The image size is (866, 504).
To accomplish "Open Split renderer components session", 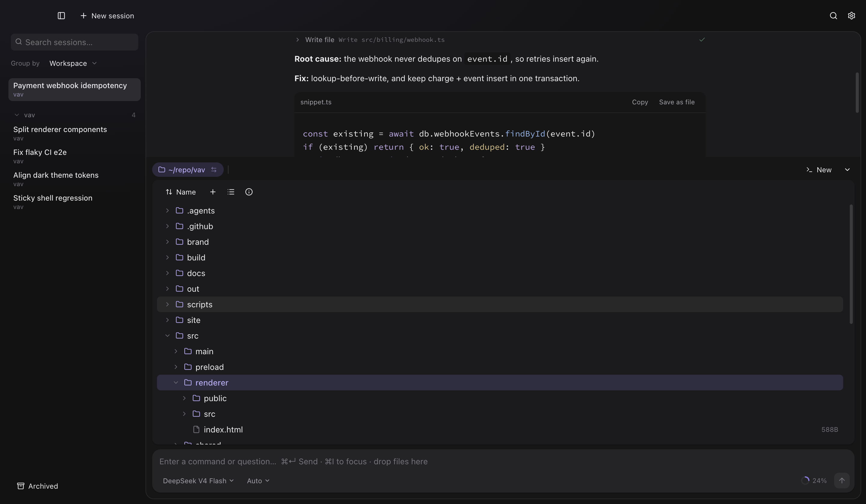I will (x=74, y=133).
